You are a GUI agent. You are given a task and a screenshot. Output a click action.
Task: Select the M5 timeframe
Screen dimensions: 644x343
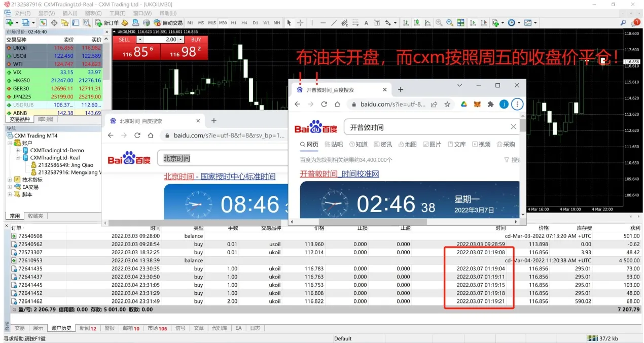pos(201,23)
